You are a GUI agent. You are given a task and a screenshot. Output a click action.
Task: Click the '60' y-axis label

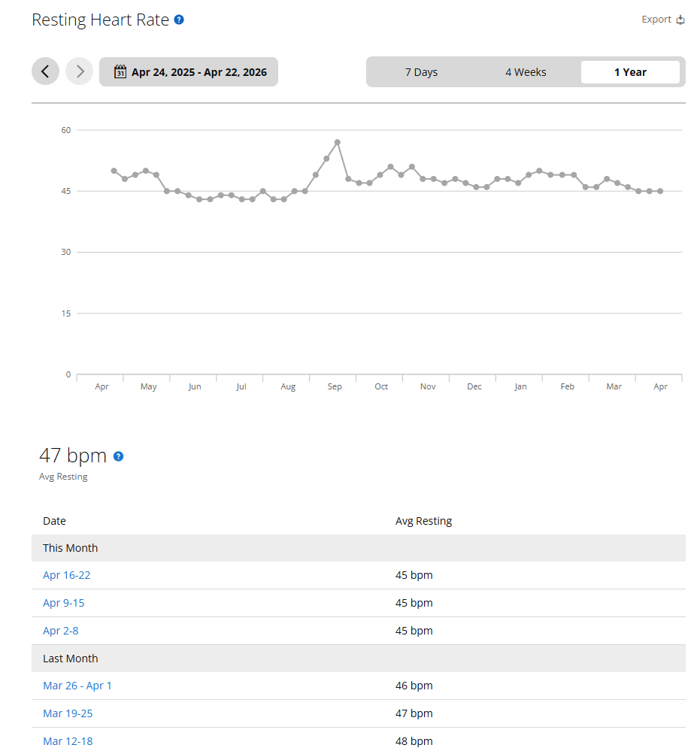(66, 130)
